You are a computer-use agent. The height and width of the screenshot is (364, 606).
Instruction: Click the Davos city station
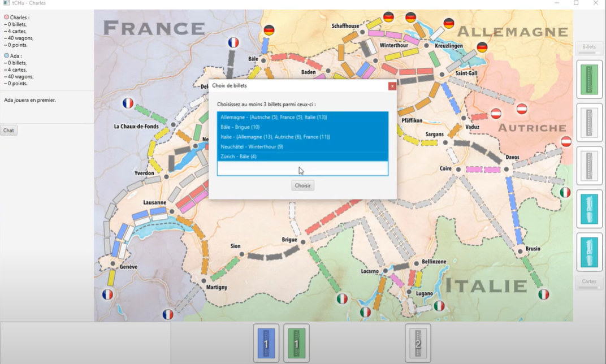coord(507,169)
